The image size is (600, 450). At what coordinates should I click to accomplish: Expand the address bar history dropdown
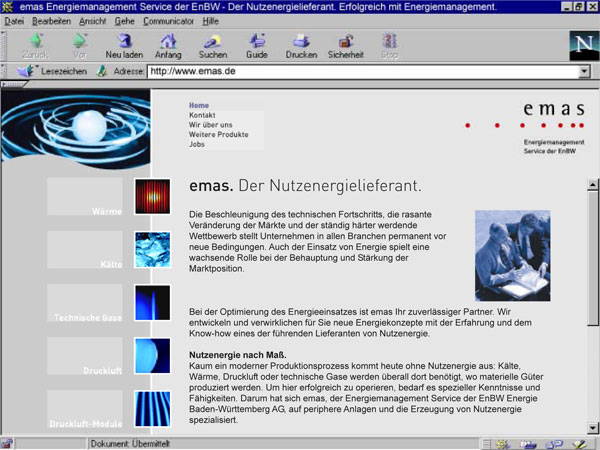tap(584, 71)
